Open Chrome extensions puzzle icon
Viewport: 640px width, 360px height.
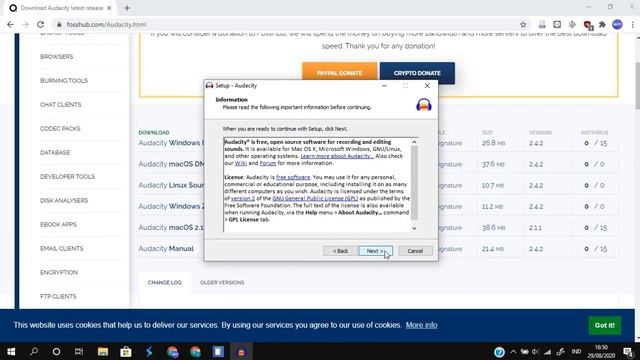pos(602,24)
